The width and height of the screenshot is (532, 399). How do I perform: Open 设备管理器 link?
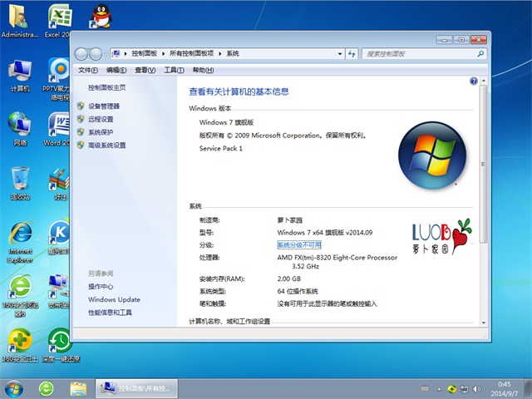104,106
